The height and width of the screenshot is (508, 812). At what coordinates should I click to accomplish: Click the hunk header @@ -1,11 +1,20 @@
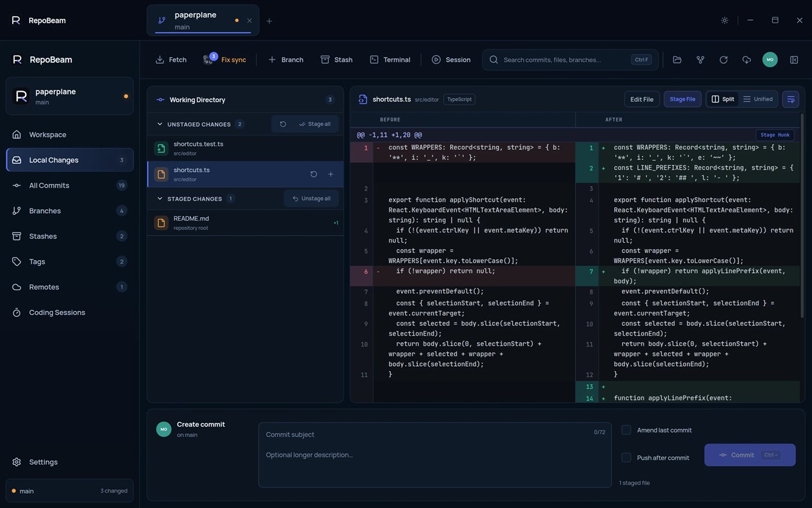(x=389, y=135)
